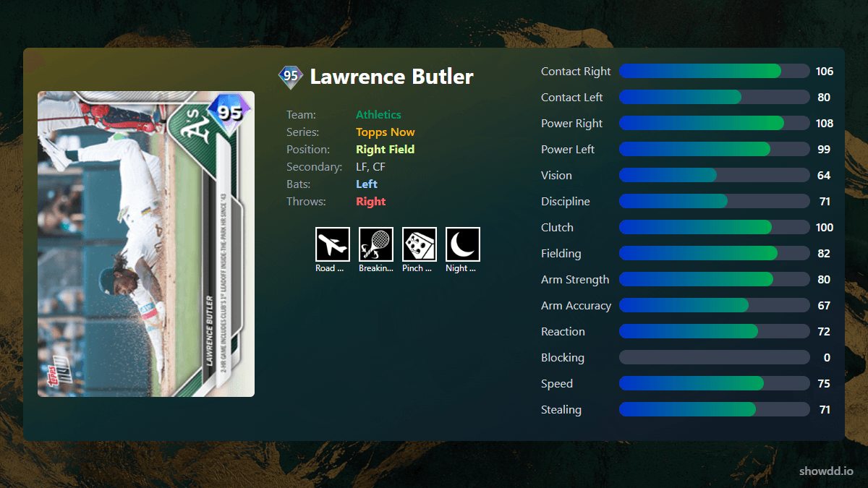Click the Bats: field label
Image resolution: width=868 pixels, height=488 pixels.
pos(299,184)
